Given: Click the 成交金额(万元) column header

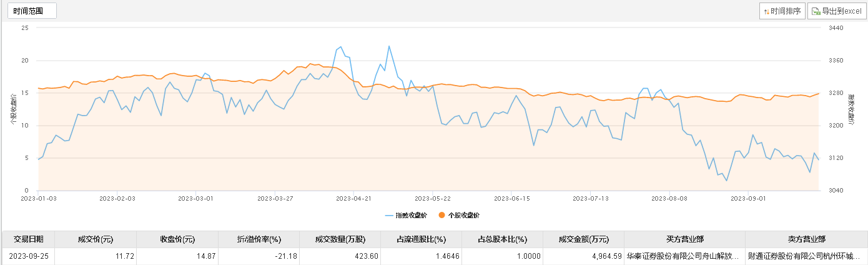Looking at the screenshot, I should point(583,239).
